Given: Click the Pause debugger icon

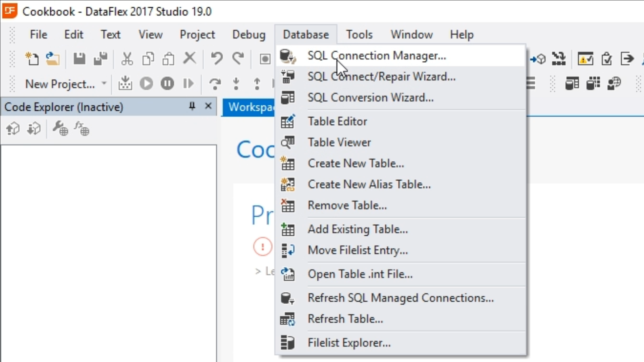Looking at the screenshot, I should point(167,83).
